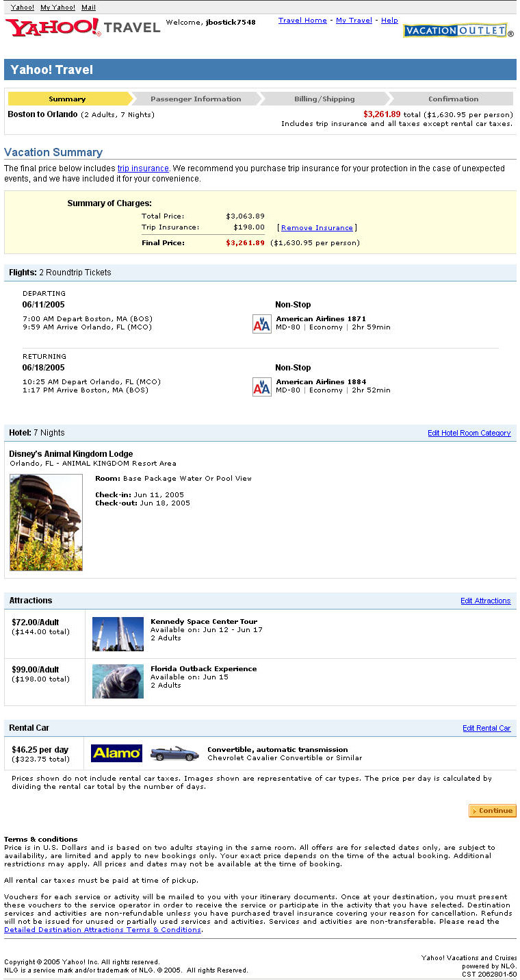The height and width of the screenshot is (980, 520).
Task: Click the American Airlines 1871 logo icon
Action: [x=262, y=324]
